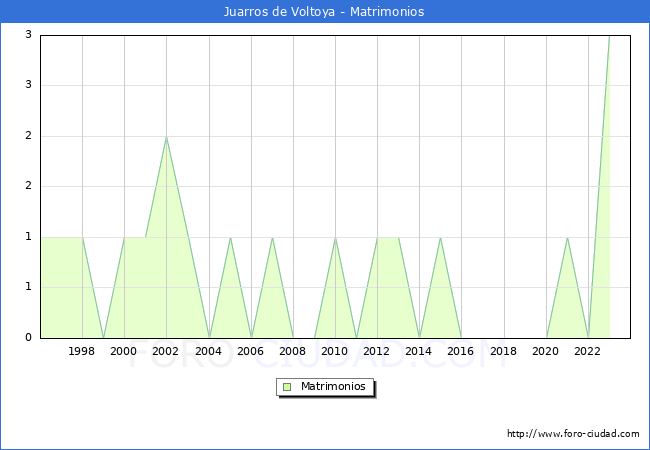Viewport: 650px width, 450px height.
Task: Select the 2005 peak data point
Action: (x=230, y=238)
